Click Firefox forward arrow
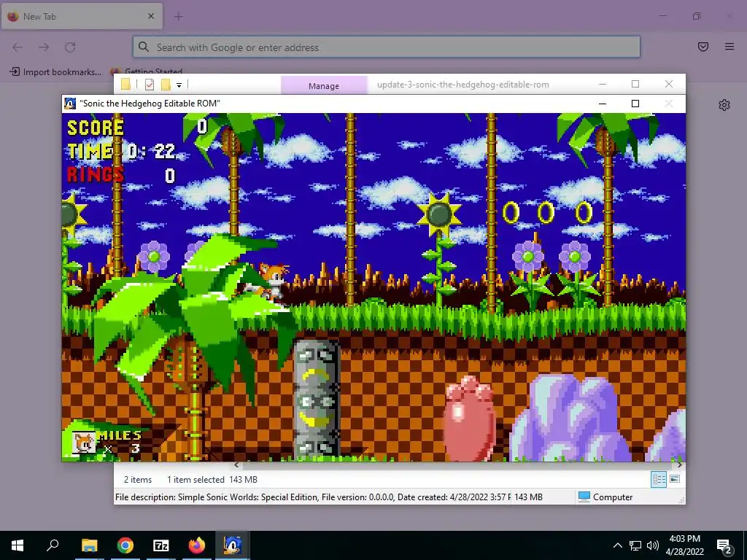 click(x=44, y=47)
